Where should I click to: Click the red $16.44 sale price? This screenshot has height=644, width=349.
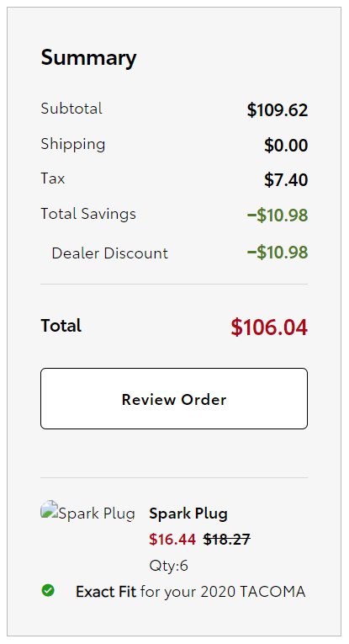pyautogui.click(x=172, y=540)
